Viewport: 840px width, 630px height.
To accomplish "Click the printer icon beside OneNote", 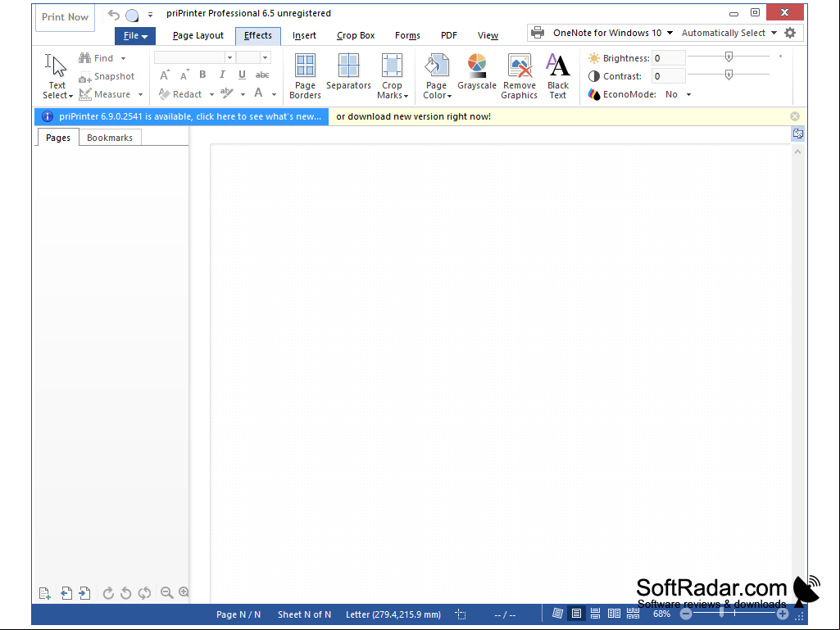I will [x=538, y=33].
